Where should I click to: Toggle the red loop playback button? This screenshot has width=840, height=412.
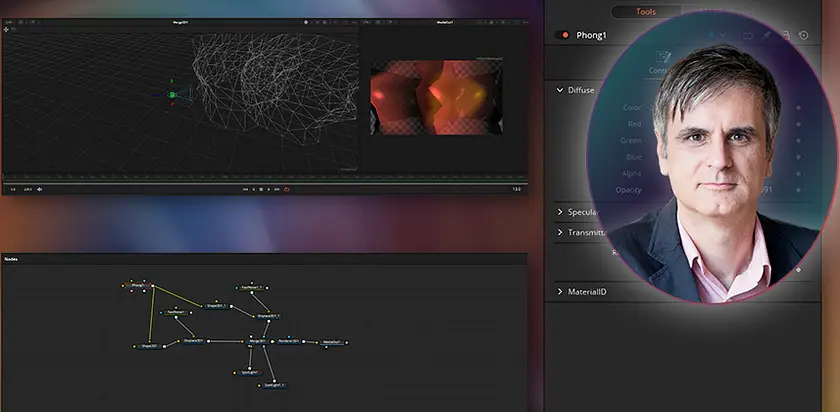tap(286, 188)
